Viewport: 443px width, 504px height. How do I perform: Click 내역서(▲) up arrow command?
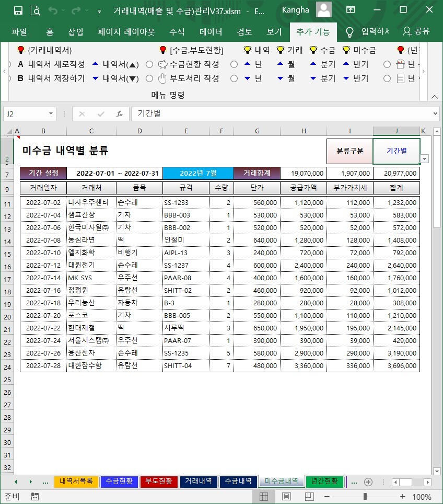[115, 64]
